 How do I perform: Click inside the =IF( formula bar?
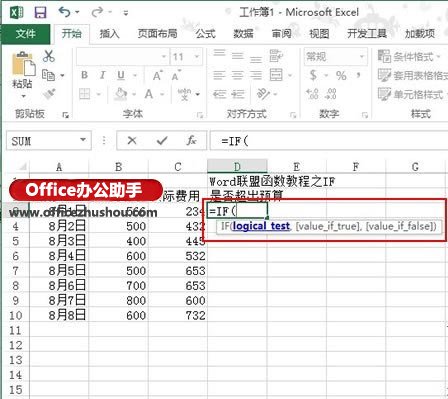tap(329, 141)
